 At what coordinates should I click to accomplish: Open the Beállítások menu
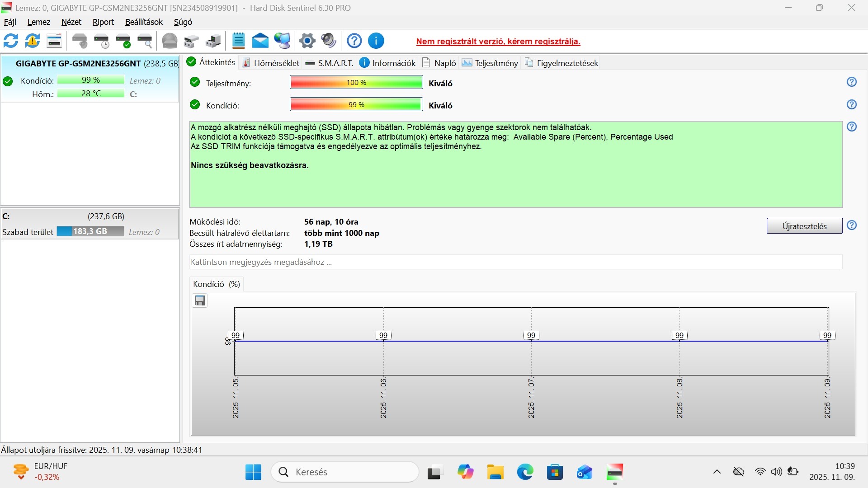pyautogui.click(x=144, y=22)
